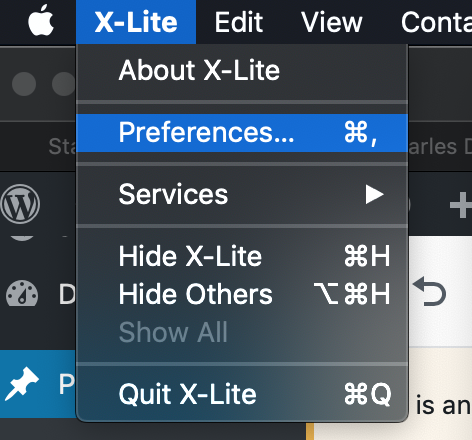Select Hide X-Lite
Image resolution: width=472 pixels, height=440 pixels.
pyautogui.click(x=242, y=256)
